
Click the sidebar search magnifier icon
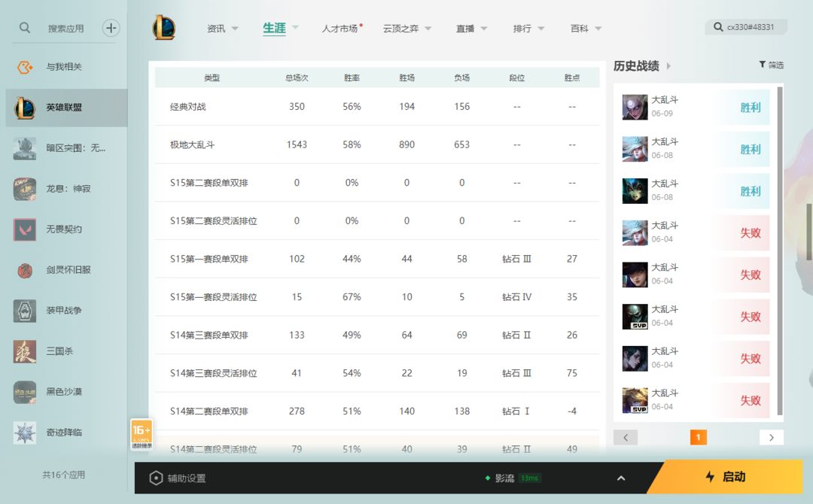pos(24,27)
